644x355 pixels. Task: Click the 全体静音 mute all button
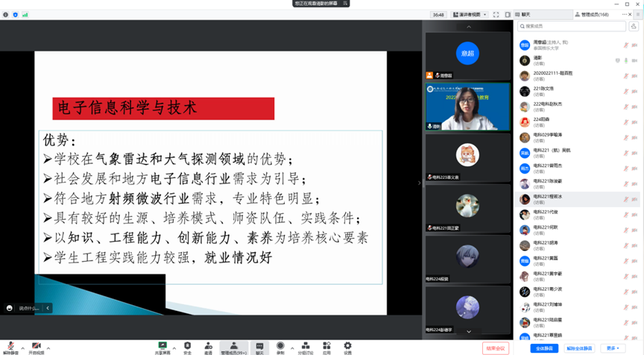(544, 348)
